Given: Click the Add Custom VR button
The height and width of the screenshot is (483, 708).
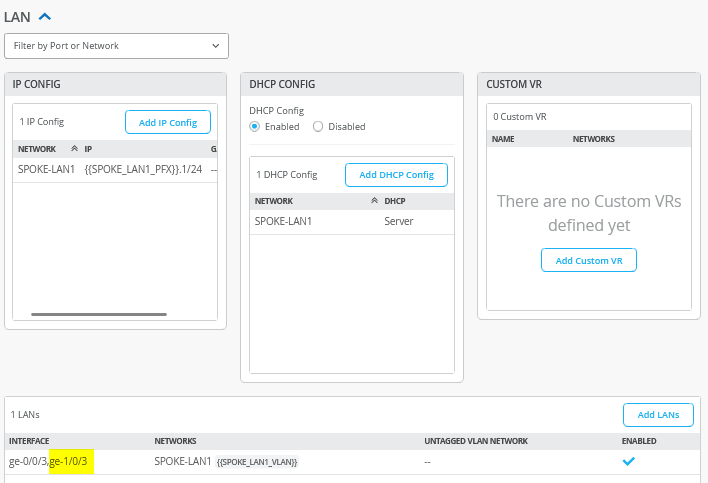Looking at the screenshot, I should (589, 260).
